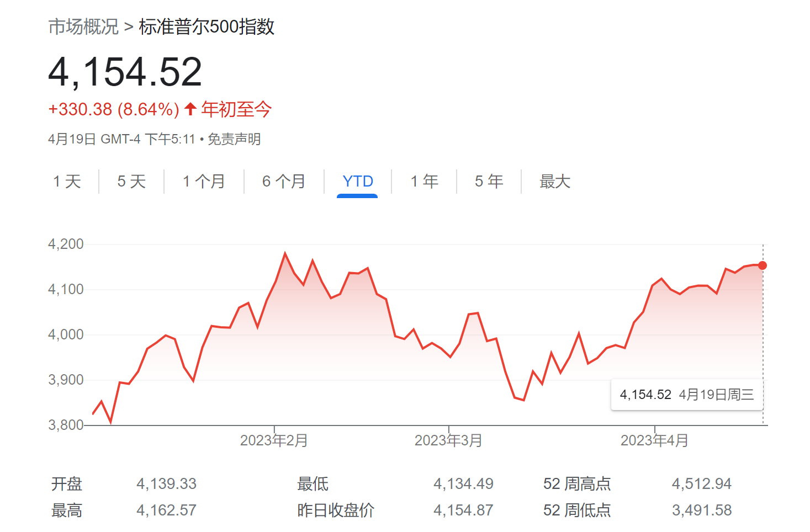Click the 4,000 y-axis label
This screenshot has width=810, height=532.
click(66, 334)
